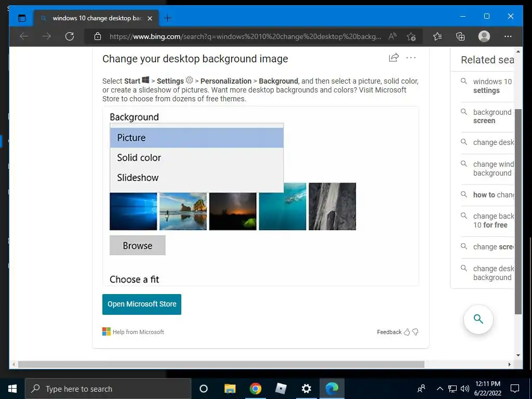
Task: Open the Favorites list icon
Action: coord(437,36)
